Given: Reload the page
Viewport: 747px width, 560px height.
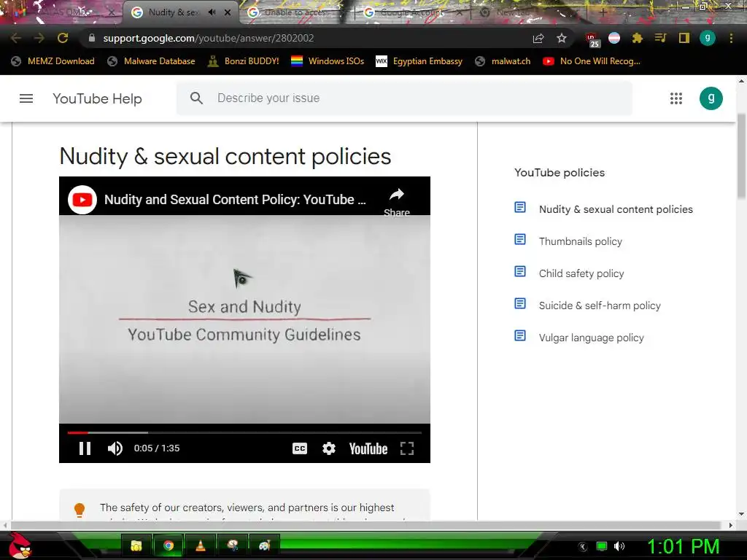Looking at the screenshot, I should pos(63,38).
